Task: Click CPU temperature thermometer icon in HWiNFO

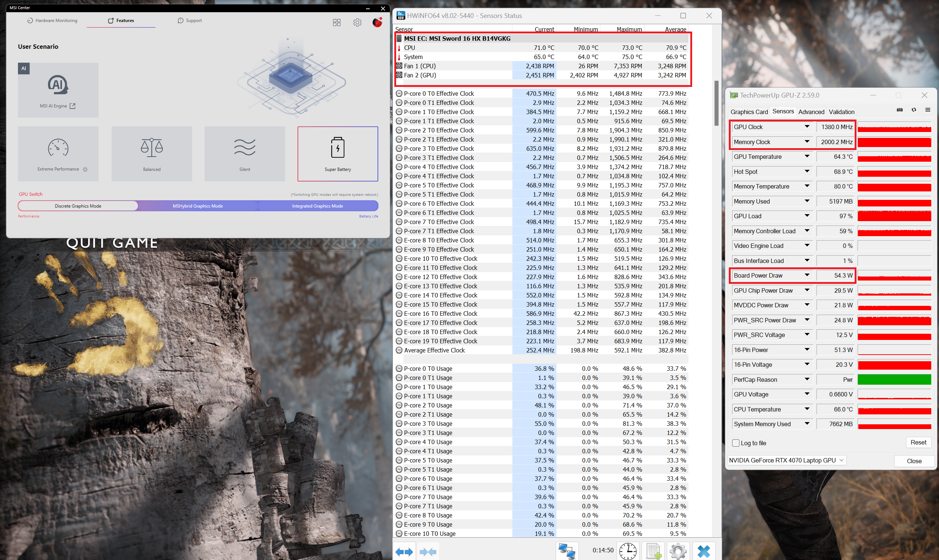Action: [399, 48]
